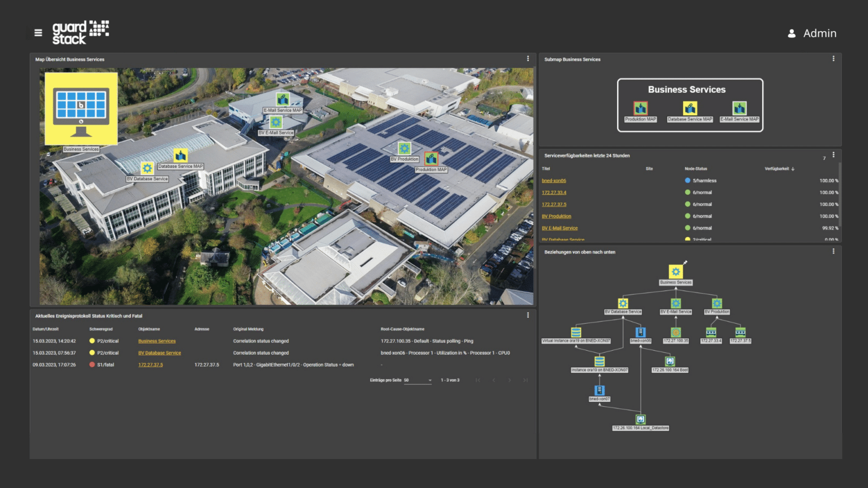
Task: Select the 172.26.100.164 Local_Datastore icon in the tree
Action: (x=640, y=419)
